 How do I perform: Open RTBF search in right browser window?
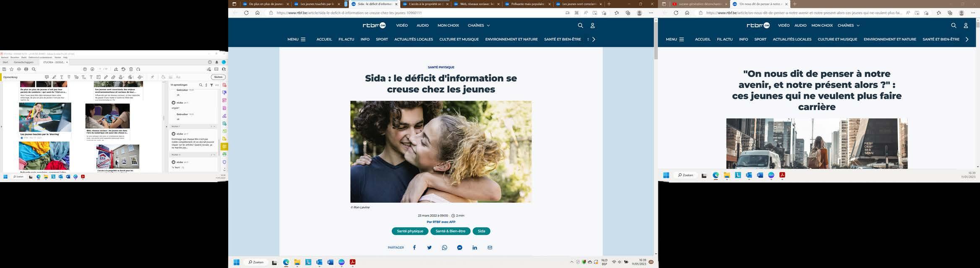point(954,26)
